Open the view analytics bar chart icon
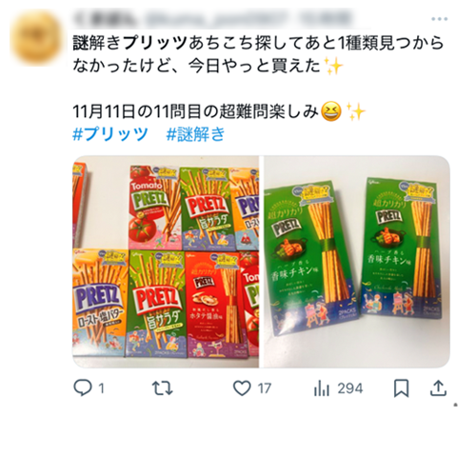The image size is (476, 476). pos(322,388)
